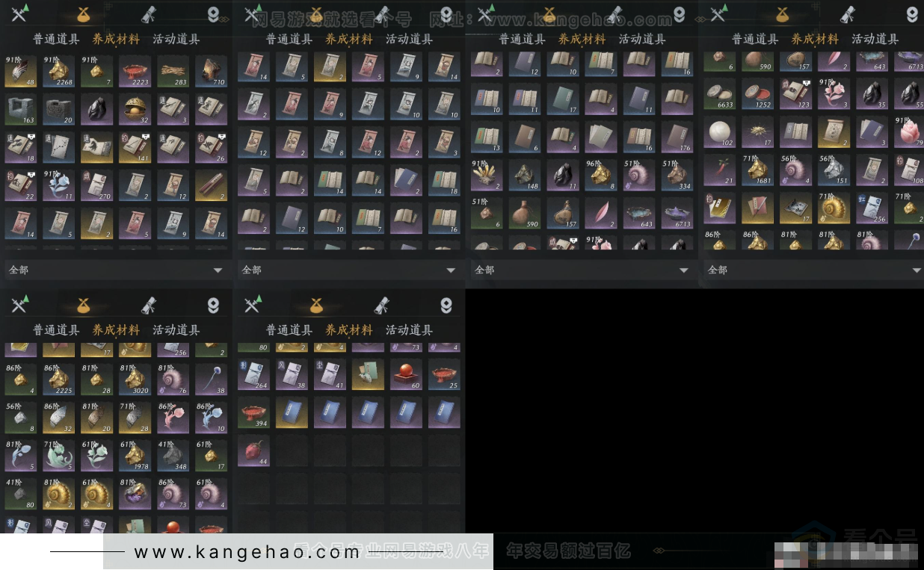Open the badge icon in second top panel
Viewport: 924px width, 570px height.
pos(446,13)
